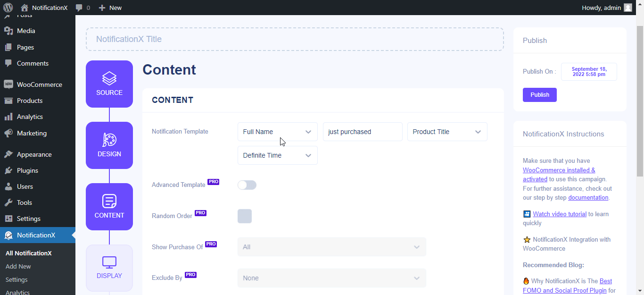Open All NotificationX submenu item
The width and height of the screenshot is (644, 295).
coord(29,253)
